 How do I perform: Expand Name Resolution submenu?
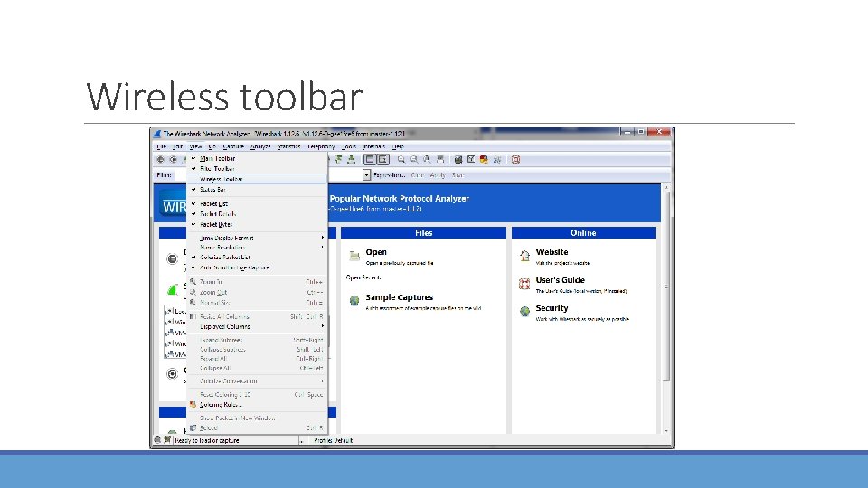[257, 248]
